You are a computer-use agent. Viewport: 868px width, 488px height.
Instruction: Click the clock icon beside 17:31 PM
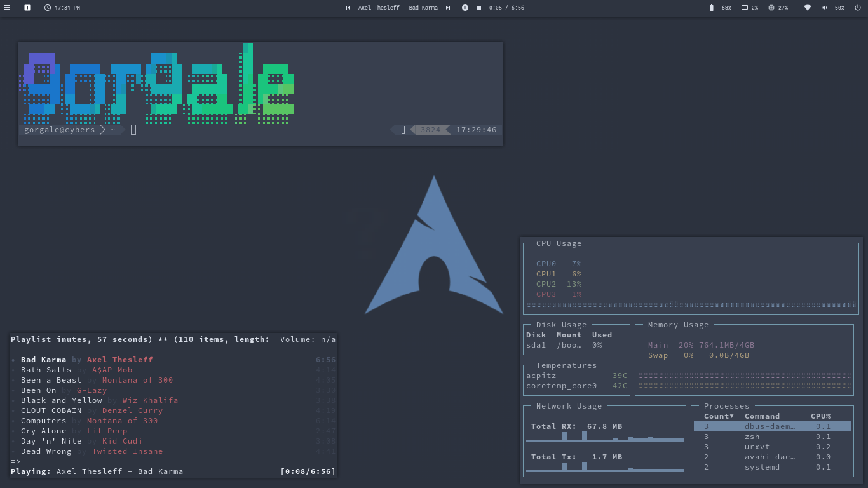[x=48, y=8]
